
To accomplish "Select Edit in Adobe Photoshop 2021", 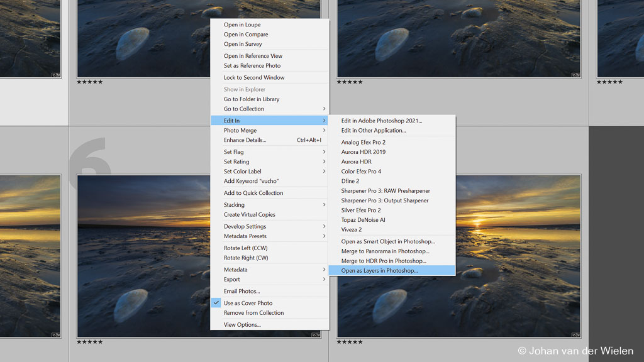I will point(382,121).
